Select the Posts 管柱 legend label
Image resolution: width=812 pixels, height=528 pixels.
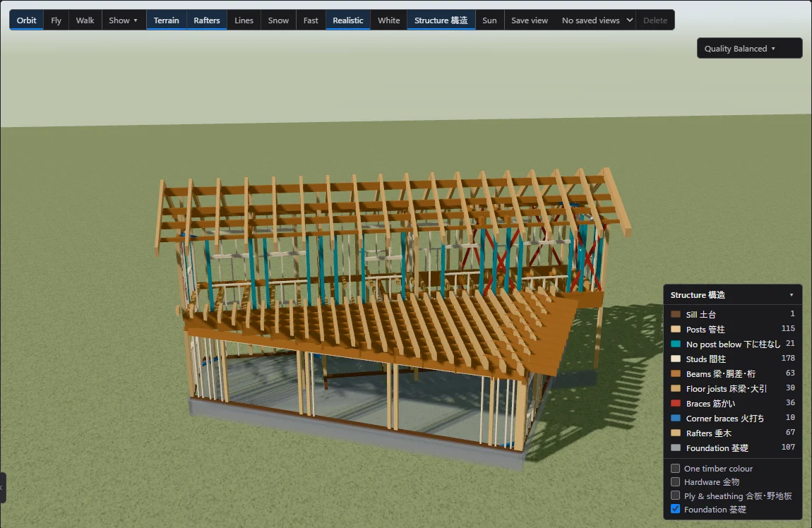705,329
